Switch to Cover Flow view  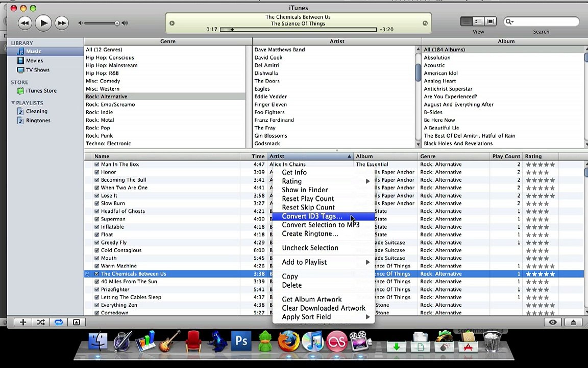point(490,21)
